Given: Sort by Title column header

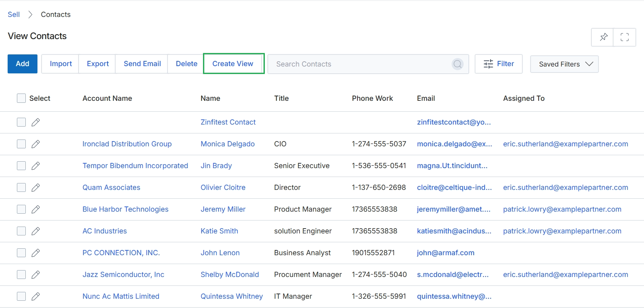Looking at the screenshot, I should pos(281,98).
